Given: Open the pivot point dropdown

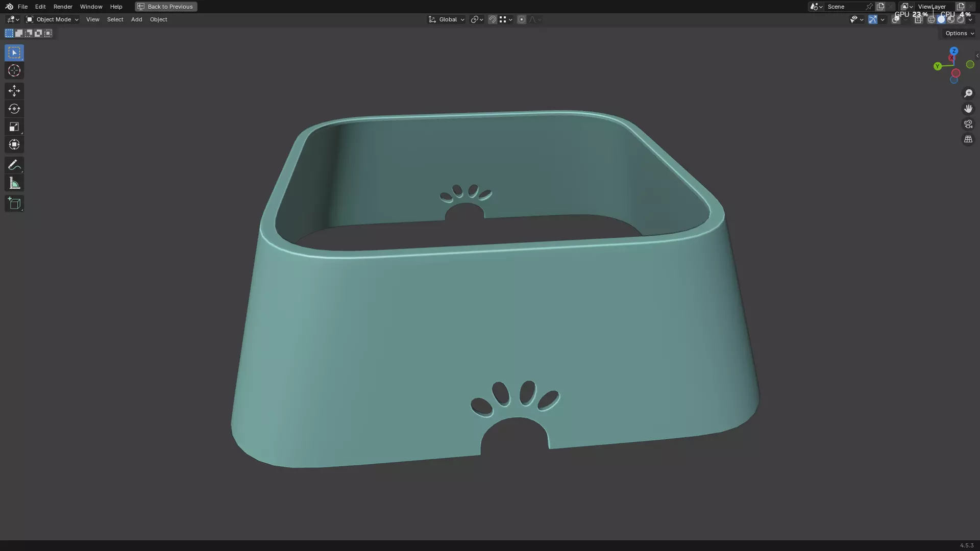Looking at the screenshot, I should pyautogui.click(x=477, y=19).
